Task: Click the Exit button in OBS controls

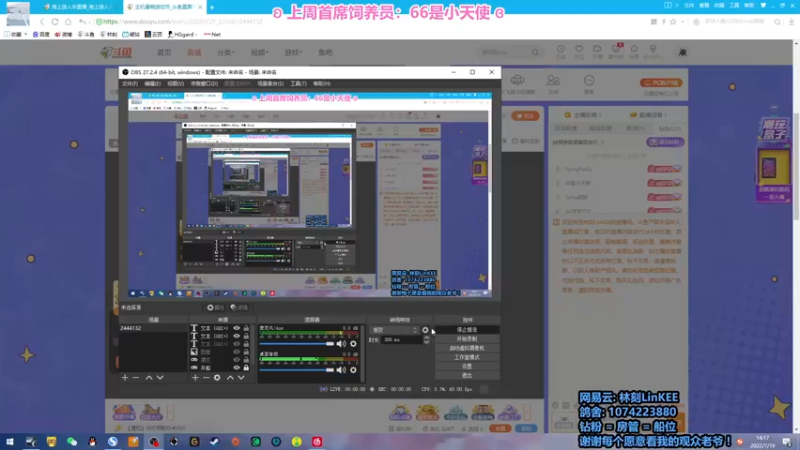Action: tap(467, 376)
